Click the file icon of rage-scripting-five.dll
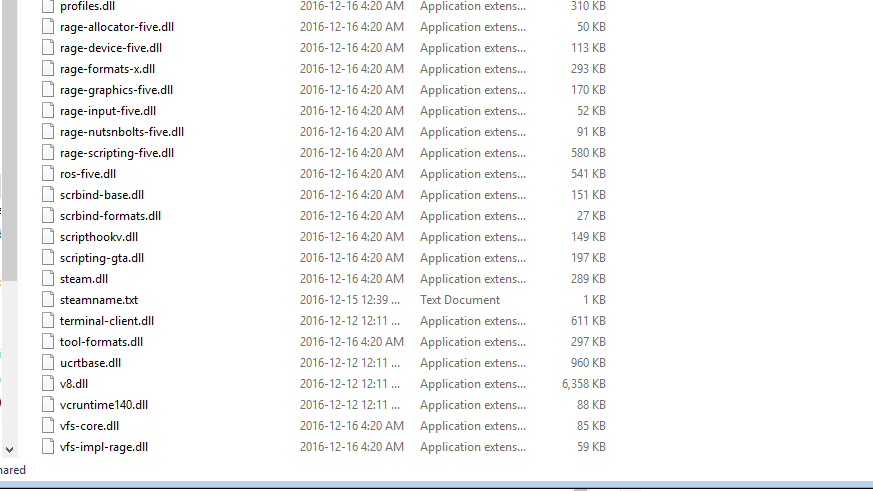The height and width of the screenshot is (491, 873). (48, 153)
